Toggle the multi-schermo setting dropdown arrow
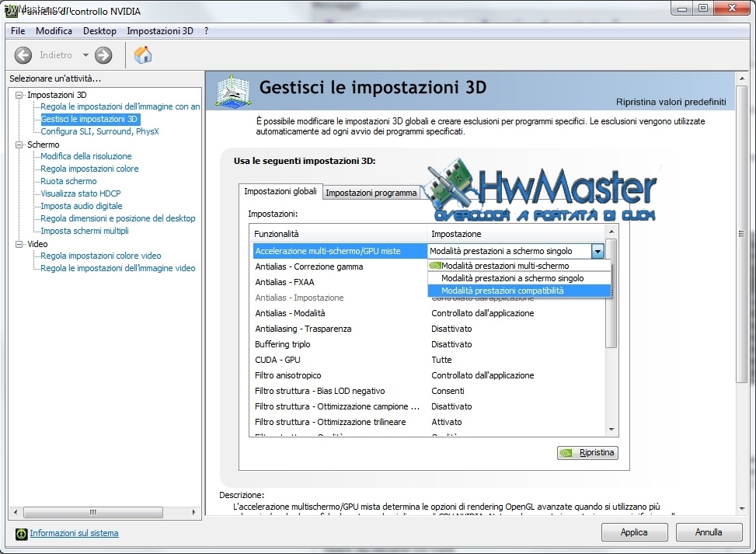This screenshot has height=554, width=756. [x=597, y=251]
